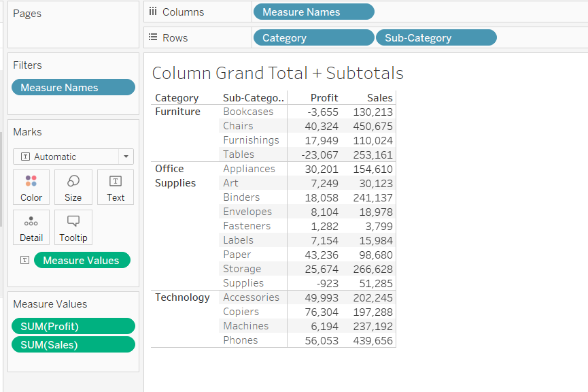This screenshot has height=392, width=588.
Task: Select the Measure Names filter pill
Action: pos(73,87)
